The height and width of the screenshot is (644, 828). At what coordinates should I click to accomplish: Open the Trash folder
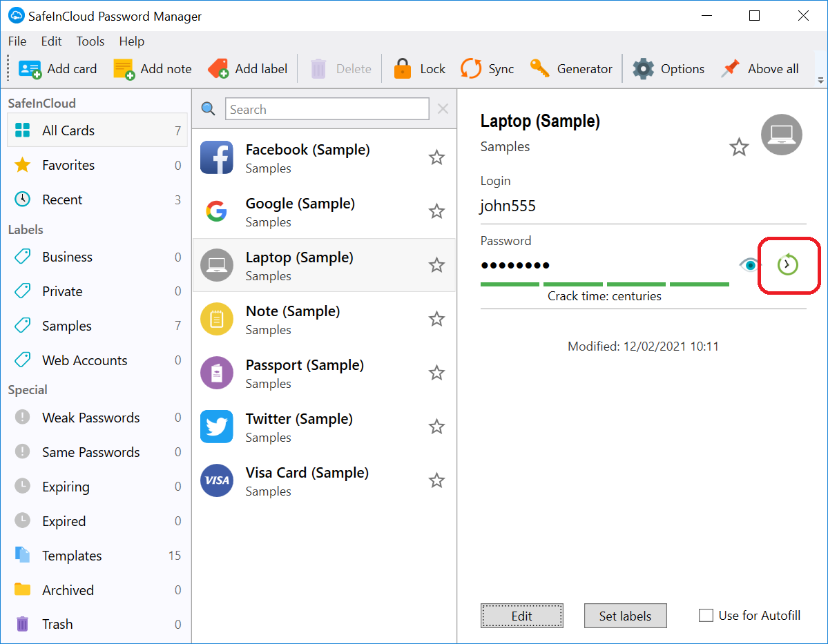click(x=97, y=624)
